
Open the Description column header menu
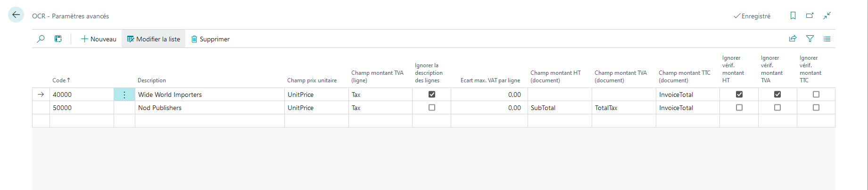(x=152, y=80)
